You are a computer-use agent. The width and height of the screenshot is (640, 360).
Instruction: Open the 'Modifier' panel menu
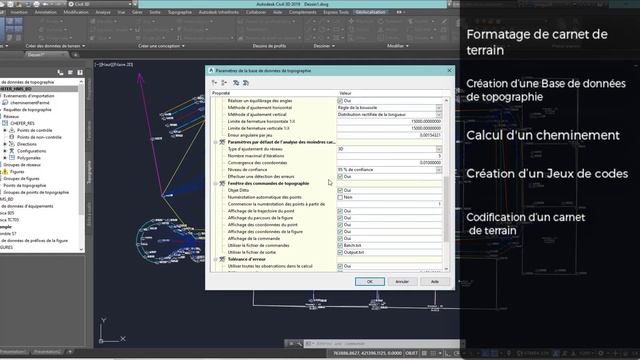point(398,46)
